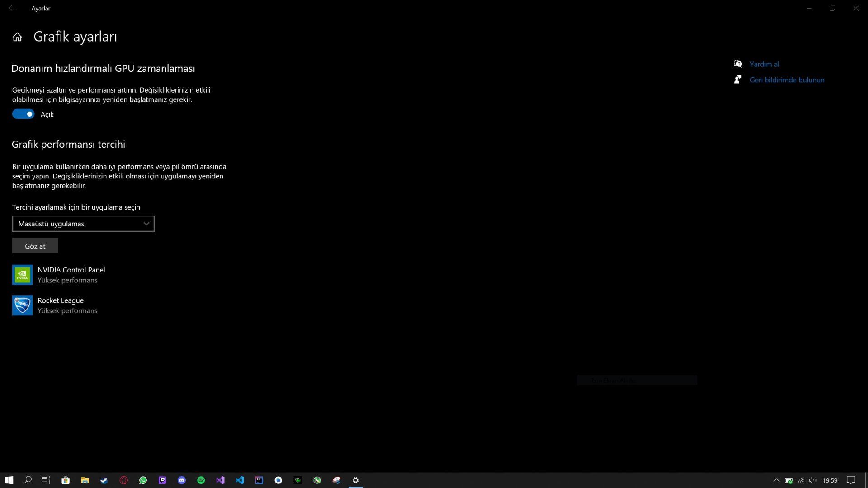868x488 pixels.
Task: Select the Rocket League entry in list
Action: pyautogui.click(x=61, y=305)
